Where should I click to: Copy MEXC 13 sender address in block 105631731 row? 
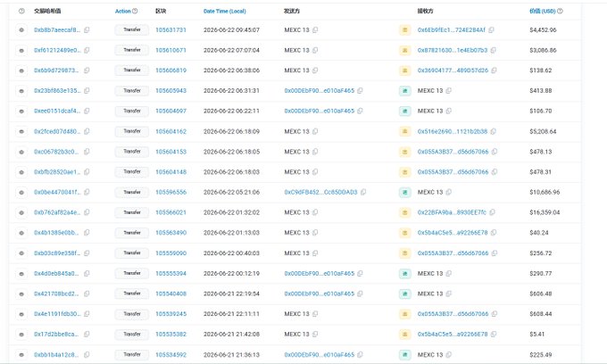pyautogui.click(x=315, y=29)
